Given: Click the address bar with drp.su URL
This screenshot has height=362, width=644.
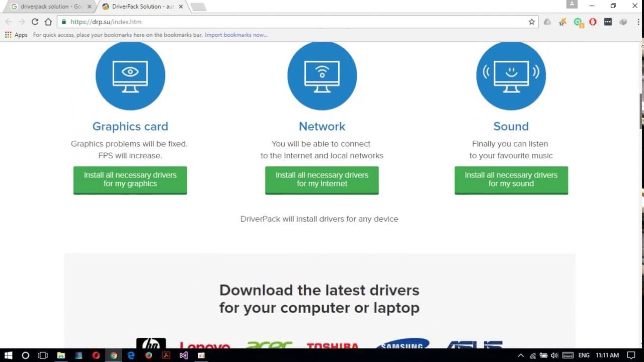Looking at the screenshot, I should click(297, 22).
